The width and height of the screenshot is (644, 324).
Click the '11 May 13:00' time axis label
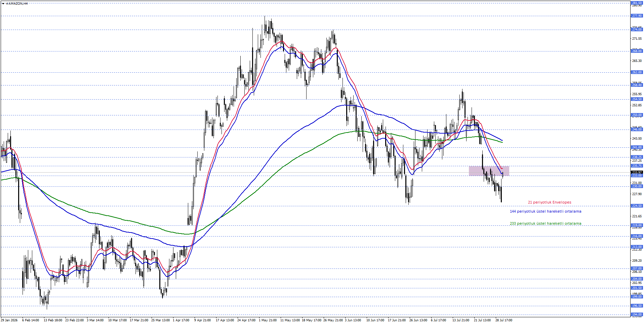pyautogui.click(x=290, y=320)
